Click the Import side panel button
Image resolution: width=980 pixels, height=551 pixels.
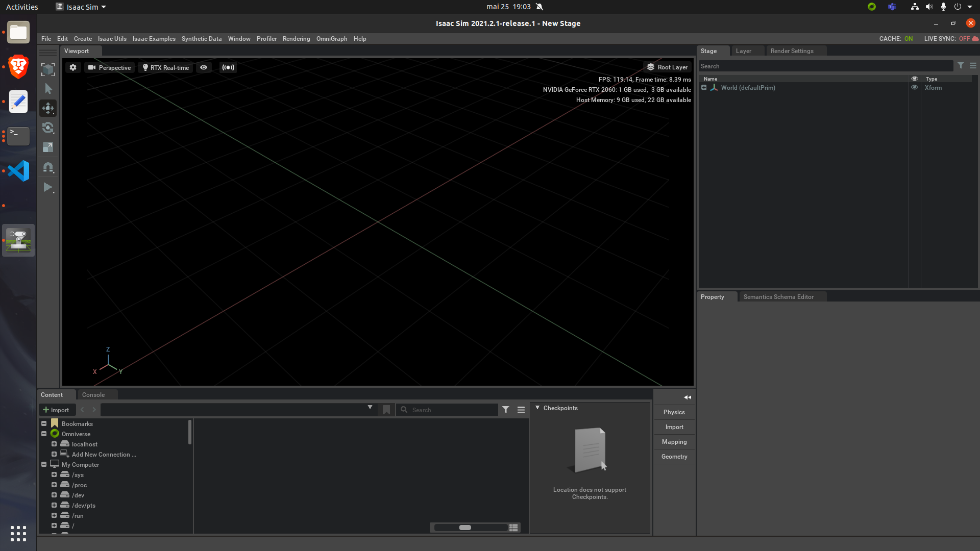[674, 427]
